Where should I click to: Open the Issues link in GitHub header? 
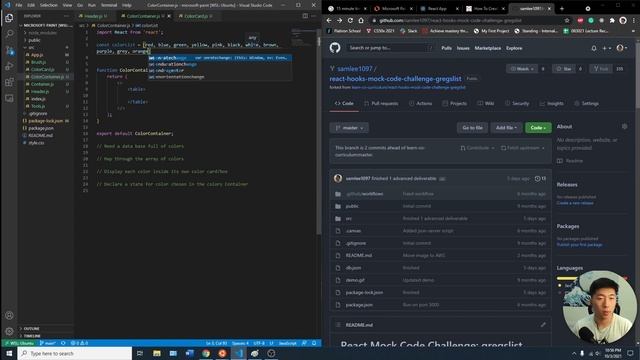tap(463, 48)
